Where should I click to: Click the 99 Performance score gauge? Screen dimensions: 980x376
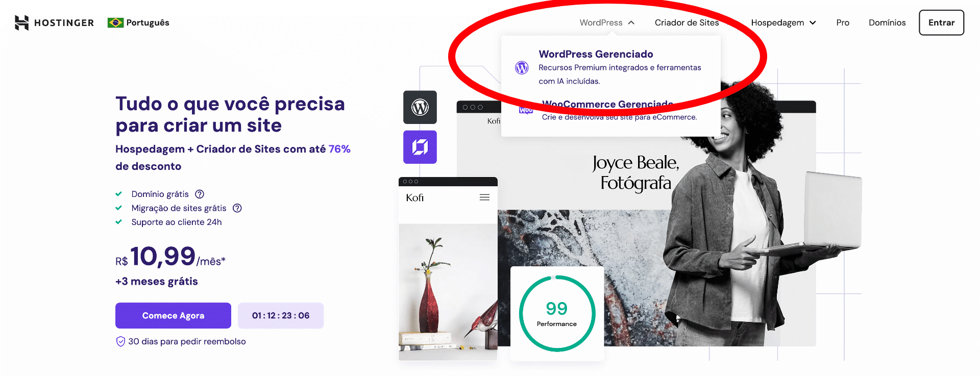pyautogui.click(x=557, y=313)
